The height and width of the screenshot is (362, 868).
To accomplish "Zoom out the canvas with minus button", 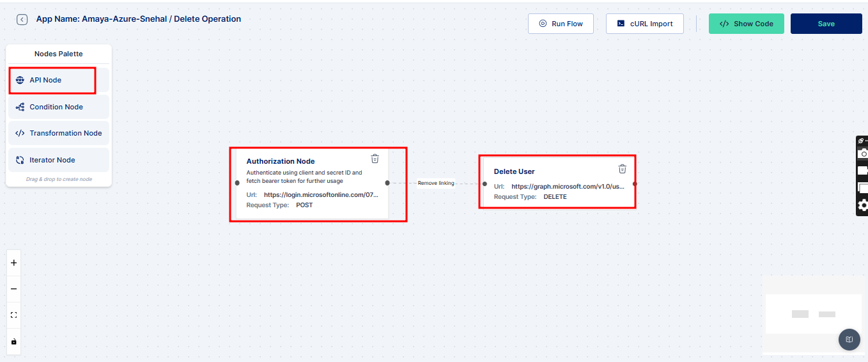I will (14, 289).
